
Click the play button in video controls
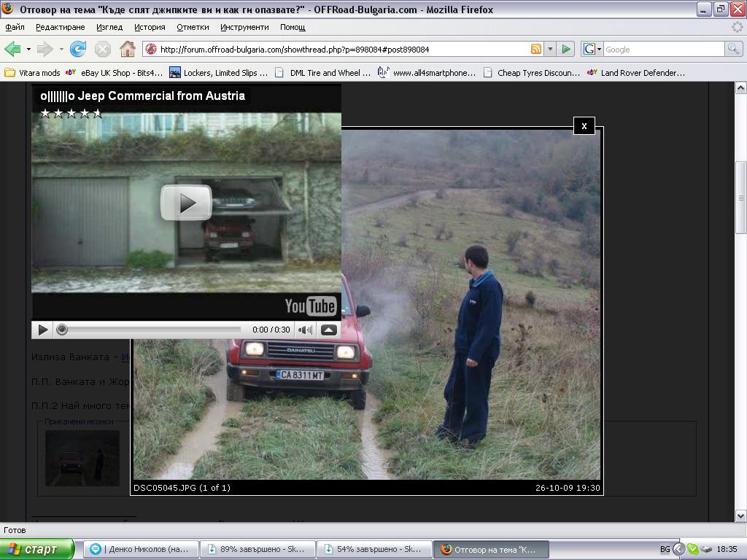(x=42, y=330)
